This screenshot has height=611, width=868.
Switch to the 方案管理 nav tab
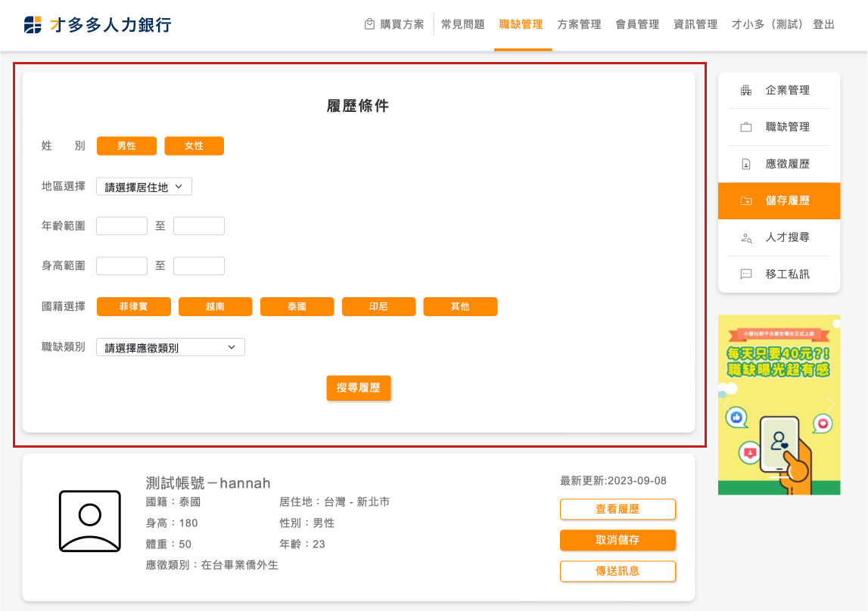(x=579, y=24)
